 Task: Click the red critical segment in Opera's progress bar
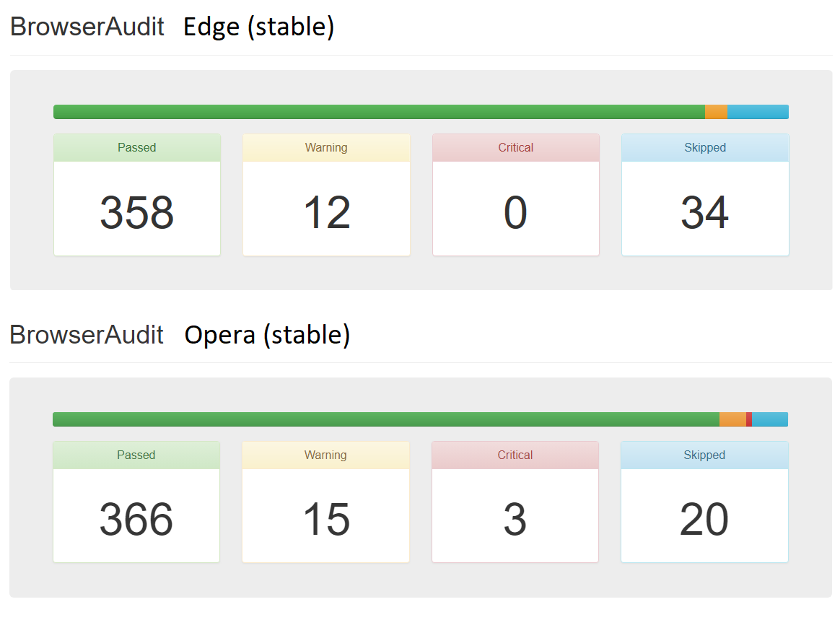749,419
